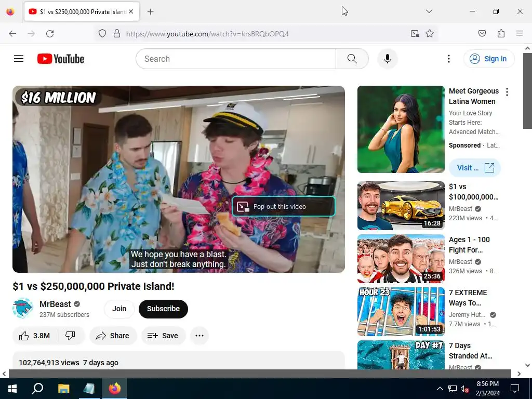532x399 pixels.
Task: Open a new tab with plus
Action: [x=151, y=12]
